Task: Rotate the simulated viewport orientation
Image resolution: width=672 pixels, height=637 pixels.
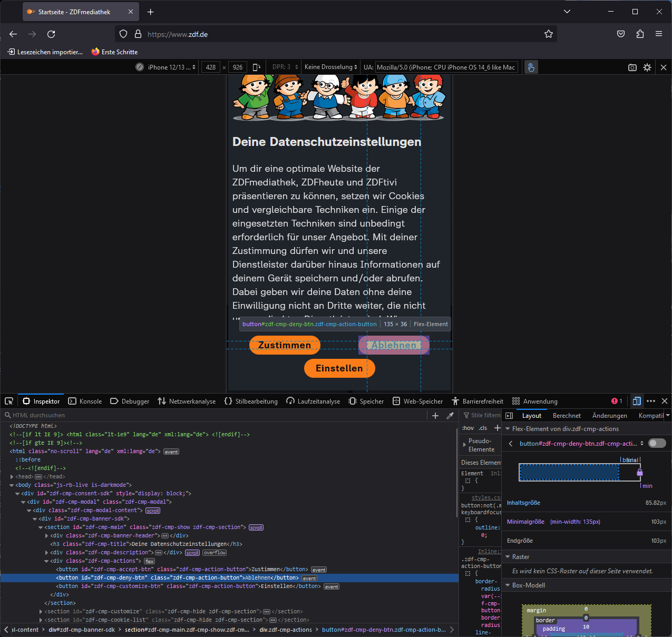Action: click(x=257, y=67)
